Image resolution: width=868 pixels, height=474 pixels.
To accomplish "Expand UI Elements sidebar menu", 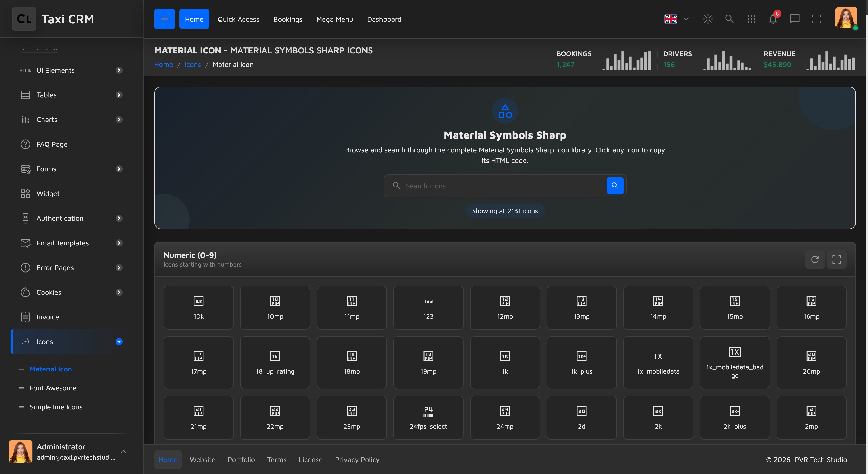I will pyautogui.click(x=71, y=70).
